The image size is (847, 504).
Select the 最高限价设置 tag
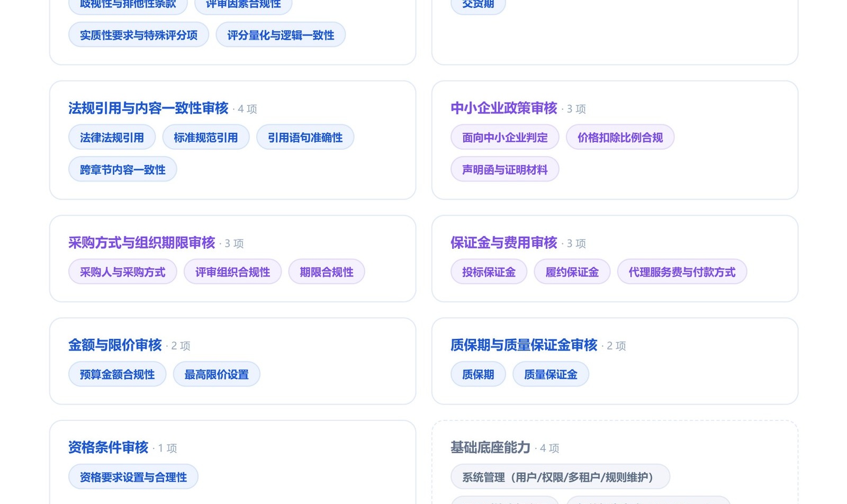coord(217,374)
